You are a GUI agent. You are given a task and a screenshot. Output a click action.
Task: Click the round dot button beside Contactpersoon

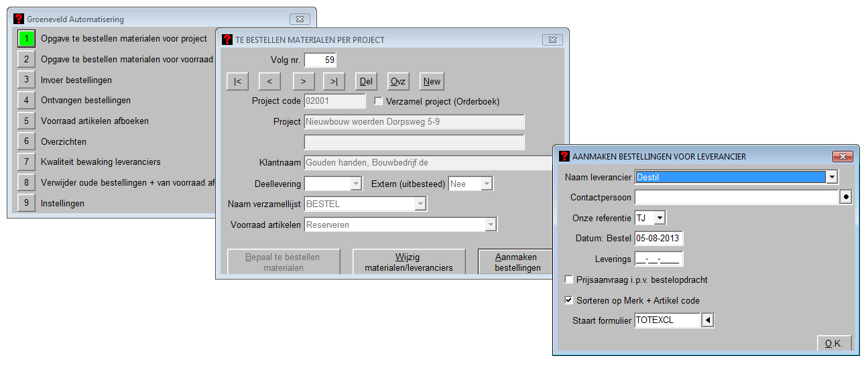(x=846, y=198)
